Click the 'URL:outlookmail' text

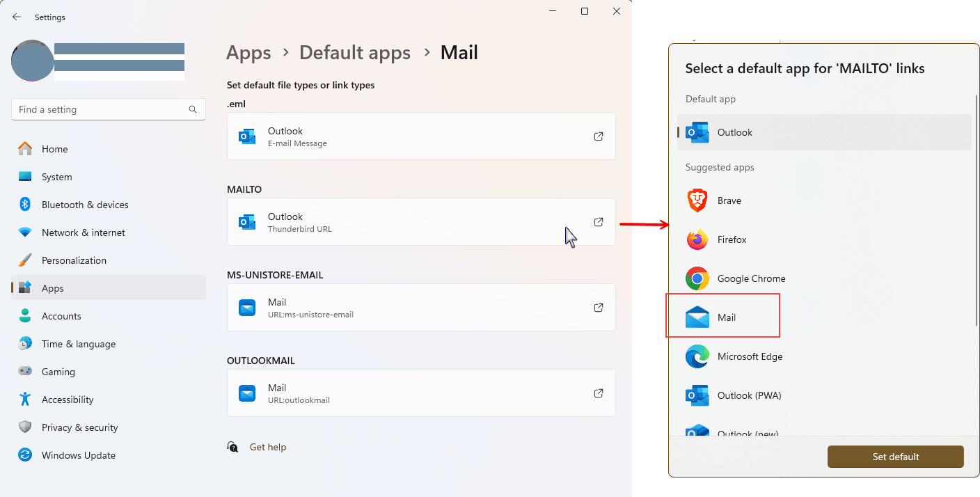click(x=299, y=400)
